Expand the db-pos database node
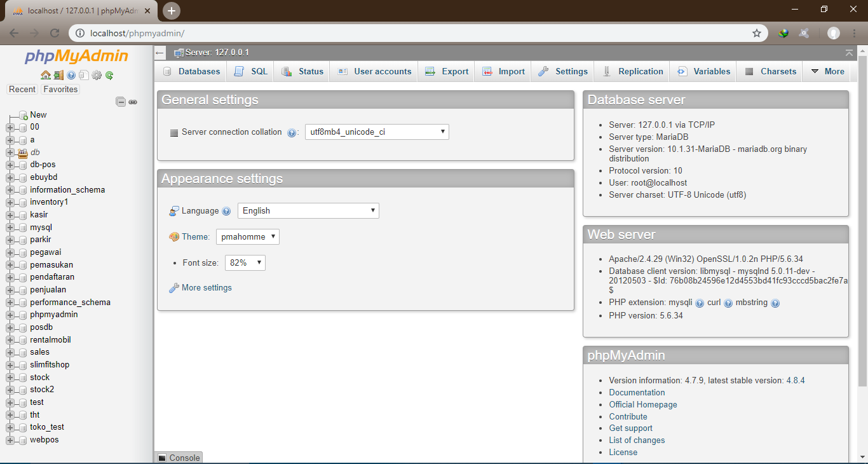 pyautogui.click(x=10, y=165)
